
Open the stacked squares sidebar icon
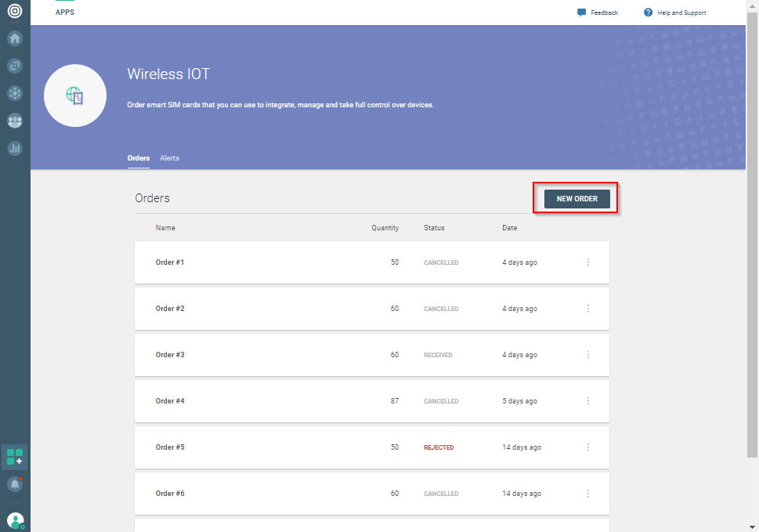(x=15, y=66)
